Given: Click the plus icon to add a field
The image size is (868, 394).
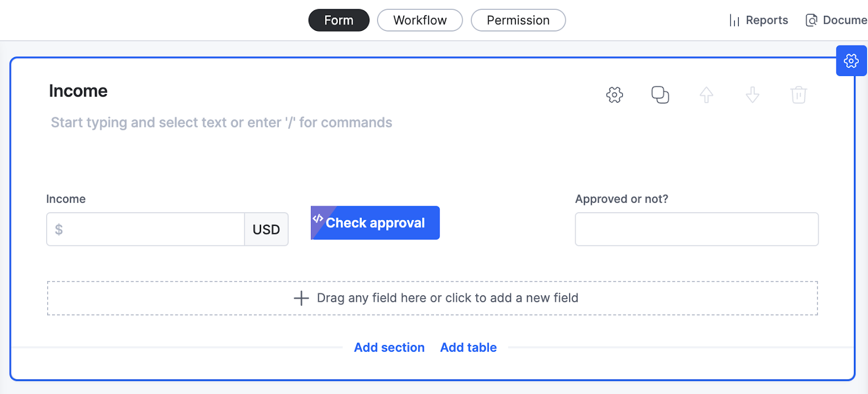Looking at the screenshot, I should point(301,298).
